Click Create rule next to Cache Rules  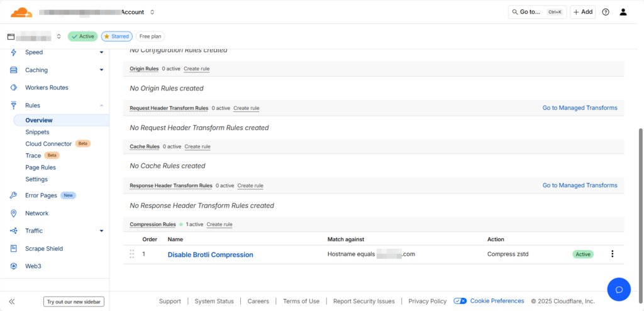[x=197, y=146]
